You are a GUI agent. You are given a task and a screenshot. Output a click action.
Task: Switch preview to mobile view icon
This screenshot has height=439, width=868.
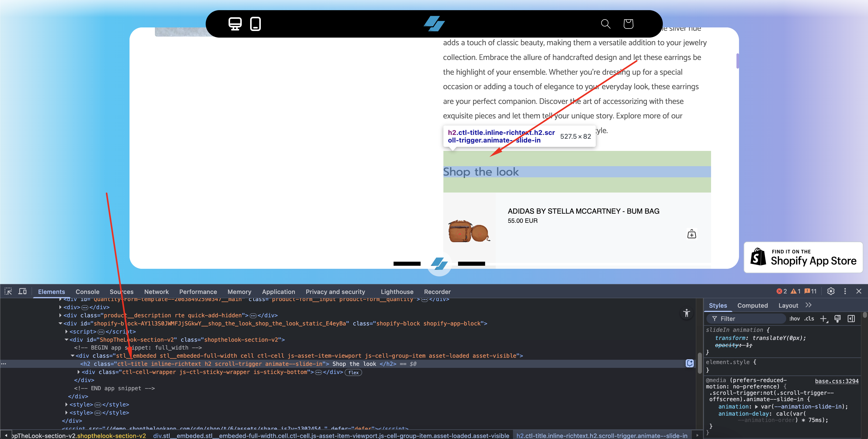(x=255, y=24)
